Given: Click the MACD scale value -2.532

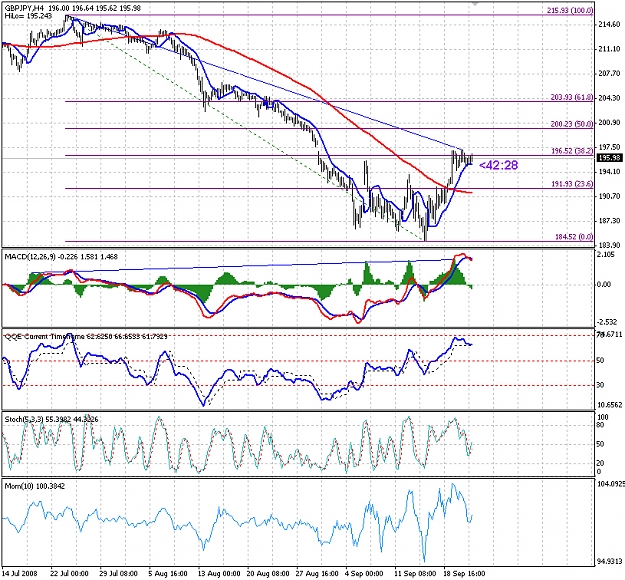Looking at the screenshot, I should pos(608,322).
